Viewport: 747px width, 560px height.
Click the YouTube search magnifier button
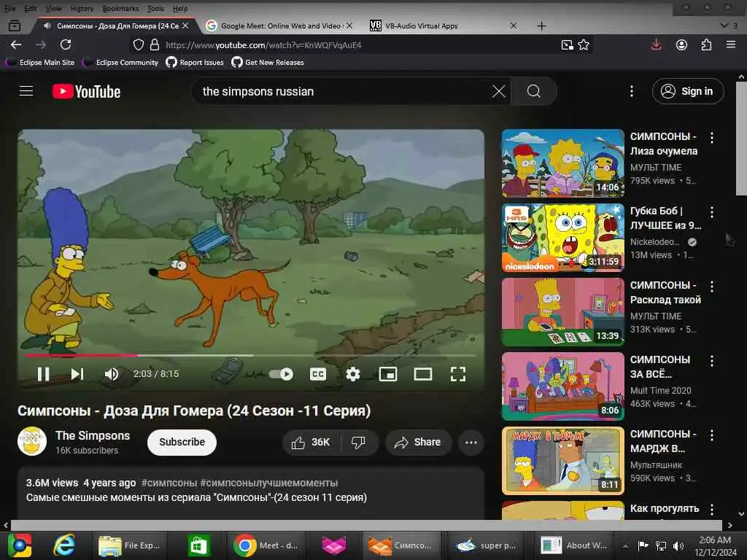click(x=533, y=91)
